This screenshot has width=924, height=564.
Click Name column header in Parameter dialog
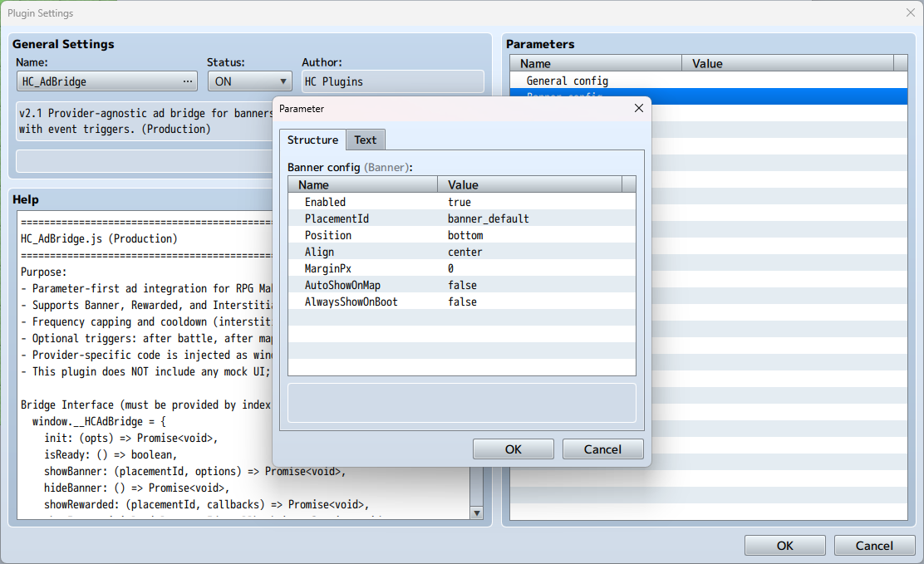coord(363,184)
